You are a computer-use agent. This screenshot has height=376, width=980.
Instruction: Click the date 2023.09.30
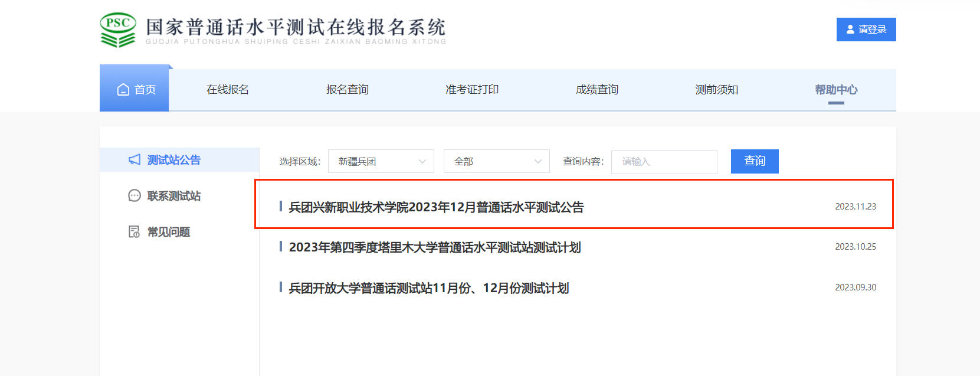[856, 287]
